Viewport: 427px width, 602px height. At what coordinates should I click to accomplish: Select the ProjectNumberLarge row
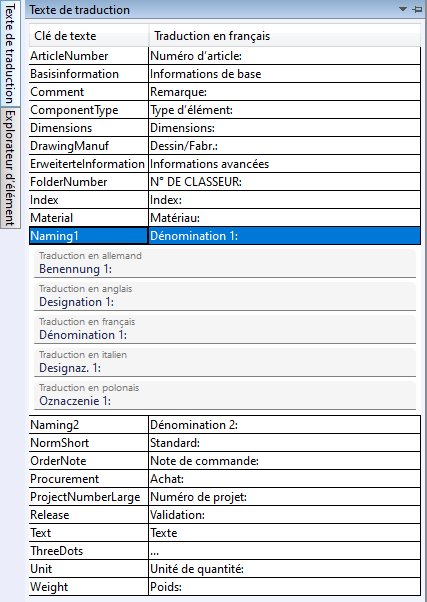tap(225, 497)
